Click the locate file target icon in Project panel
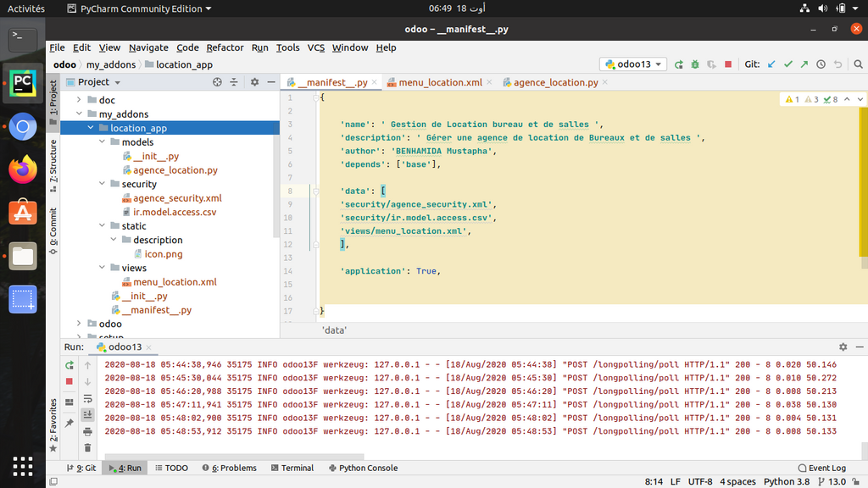The image size is (868, 488). click(217, 82)
